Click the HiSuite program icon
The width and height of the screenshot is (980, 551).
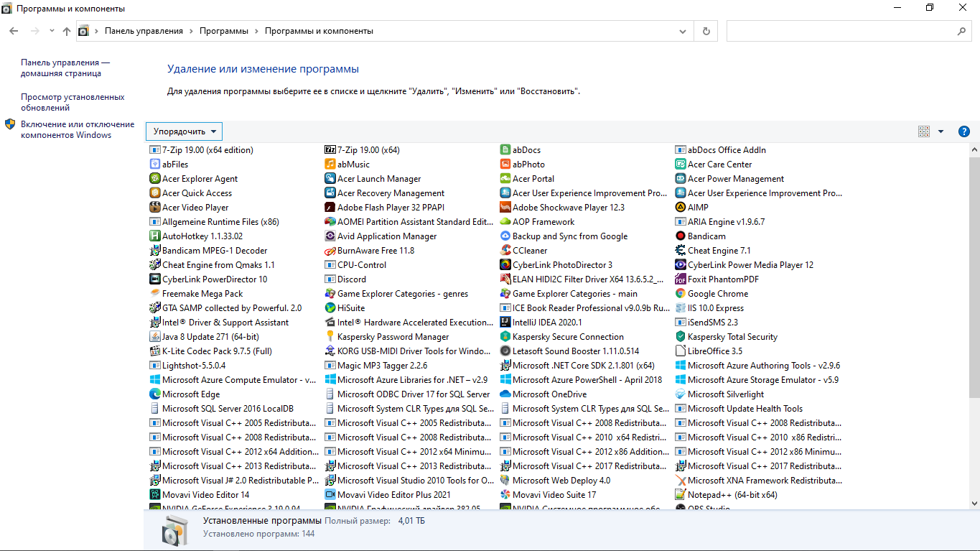(330, 308)
